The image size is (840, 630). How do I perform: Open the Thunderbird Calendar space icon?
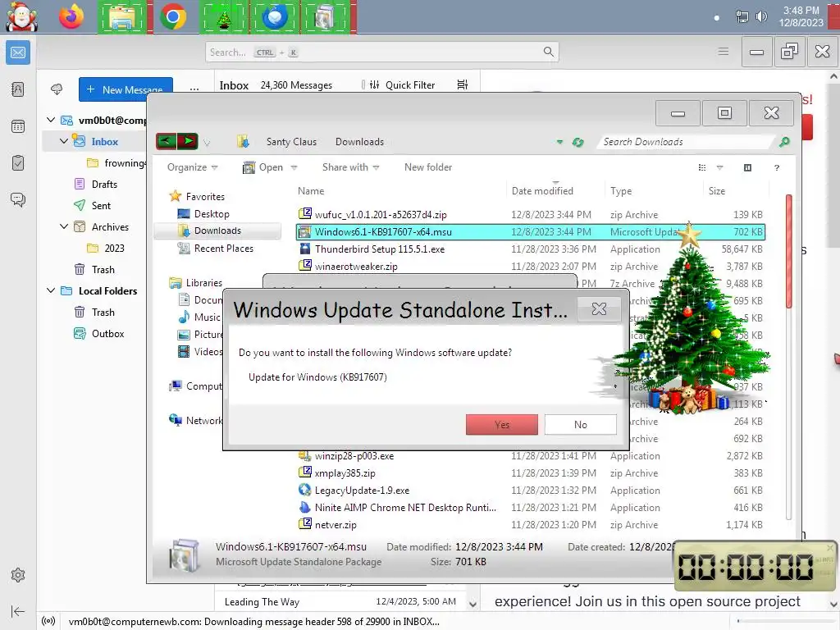18,126
